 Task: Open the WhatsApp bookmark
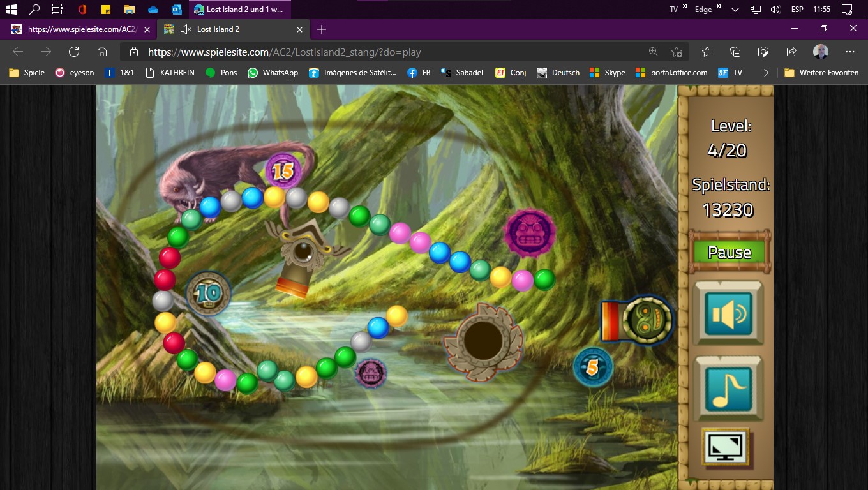point(273,73)
